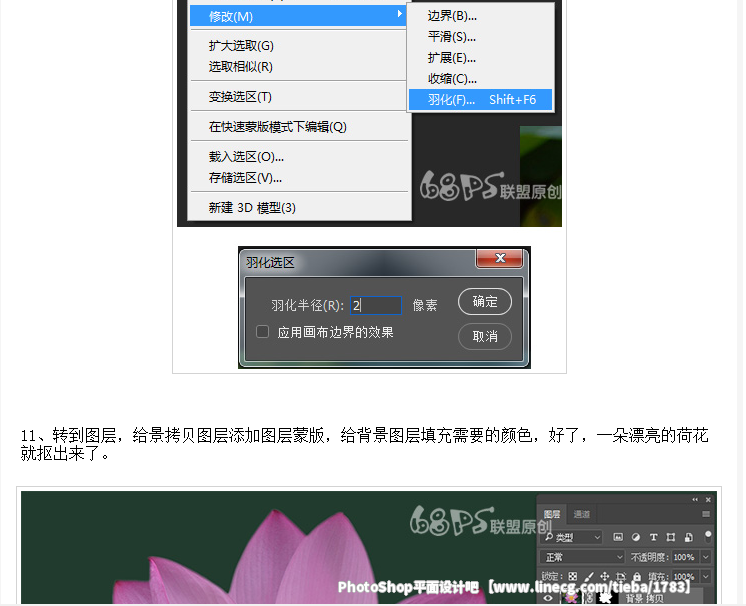Screen dimensions: 746x606
Task: Click the 取消 button
Action: (x=485, y=337)
